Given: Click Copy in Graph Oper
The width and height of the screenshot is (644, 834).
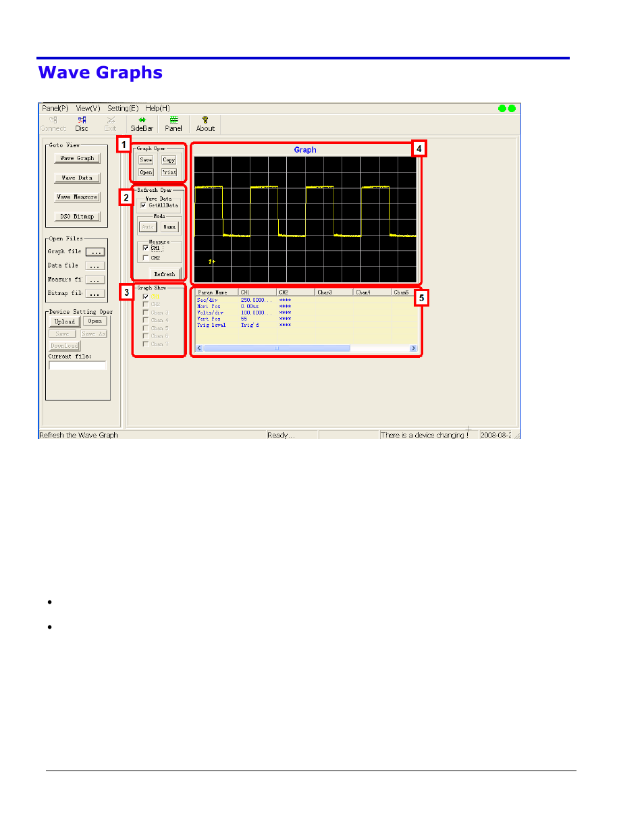Looking at the screenshot, I should click(169, 160).
